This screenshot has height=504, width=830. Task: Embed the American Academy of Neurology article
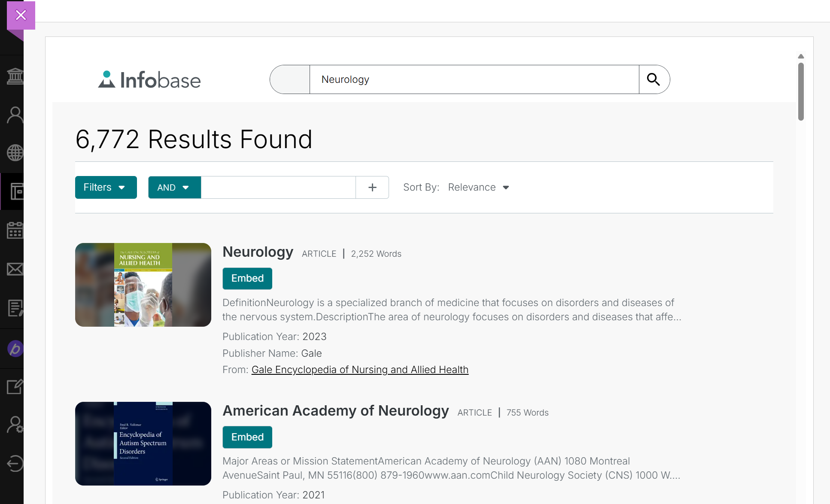(247, 437)
